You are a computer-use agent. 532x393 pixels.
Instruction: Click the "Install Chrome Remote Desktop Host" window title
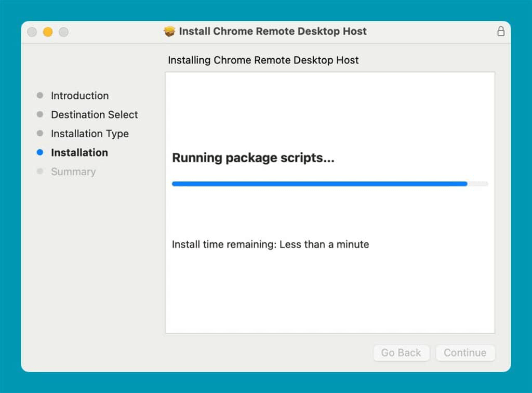pos(273,31)
